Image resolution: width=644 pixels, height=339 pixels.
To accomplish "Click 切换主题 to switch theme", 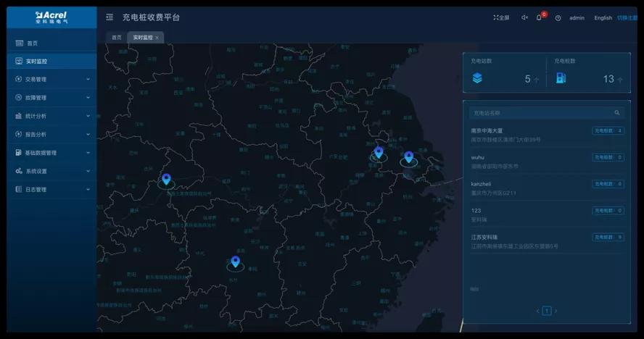I will click(x=627, y=17).
